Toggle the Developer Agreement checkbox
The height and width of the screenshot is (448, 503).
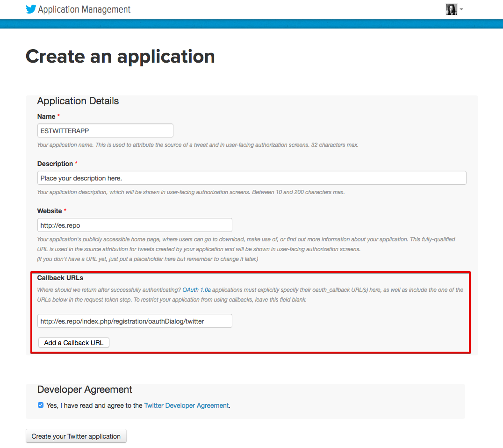[41, 405]
